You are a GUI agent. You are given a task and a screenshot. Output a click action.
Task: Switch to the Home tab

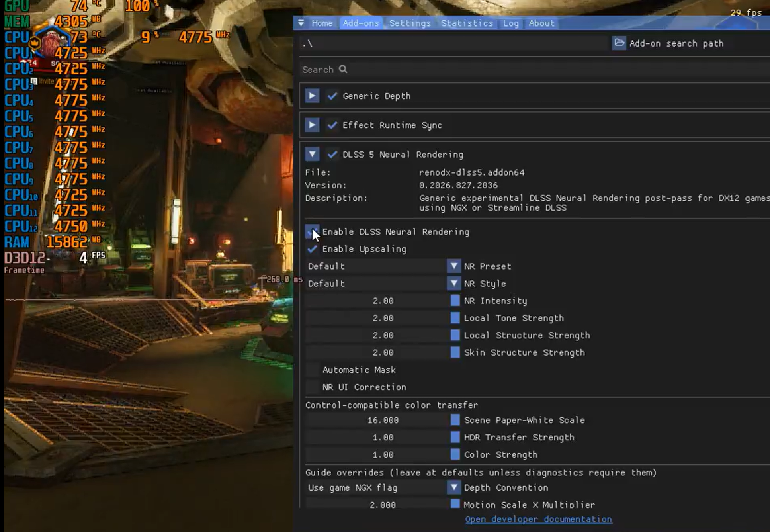tap(322, 23)
